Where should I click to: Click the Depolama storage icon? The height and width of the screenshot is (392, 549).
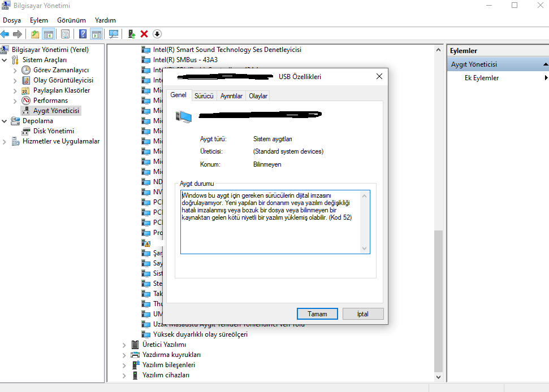click(15, 121)
